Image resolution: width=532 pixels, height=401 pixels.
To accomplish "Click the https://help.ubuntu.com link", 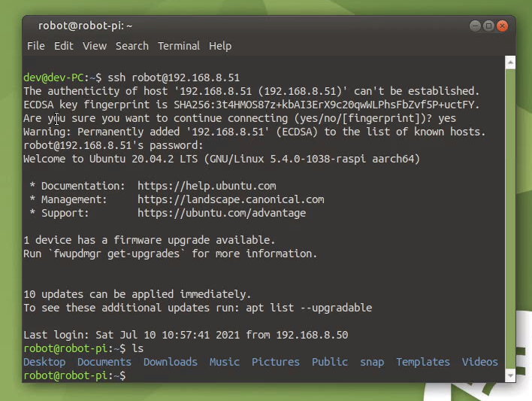I will coord(207,186).
